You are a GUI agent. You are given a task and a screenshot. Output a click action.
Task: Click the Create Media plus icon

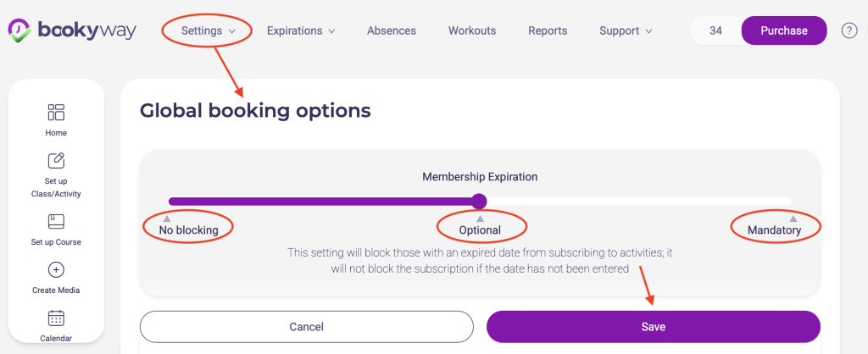point(56,270)
